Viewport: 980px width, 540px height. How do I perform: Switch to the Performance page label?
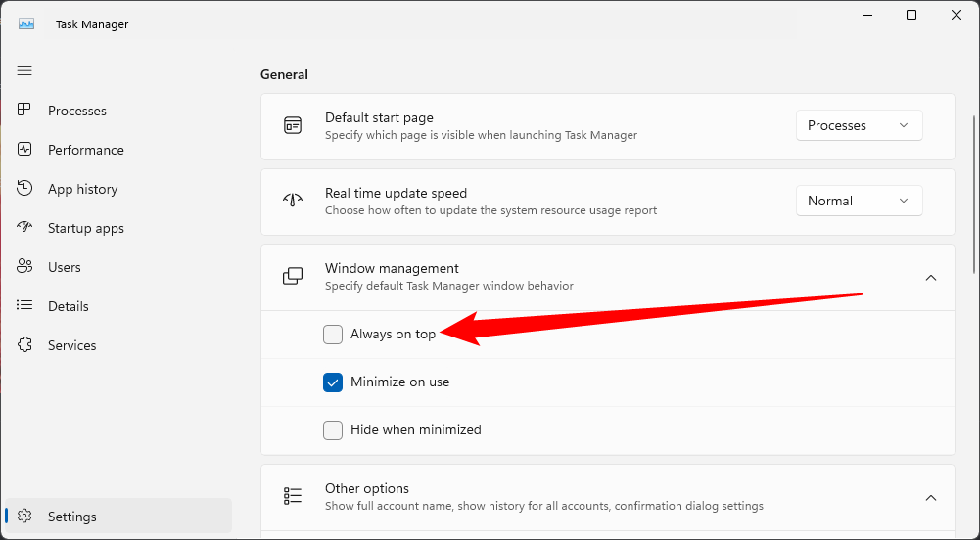click(85, 150)
